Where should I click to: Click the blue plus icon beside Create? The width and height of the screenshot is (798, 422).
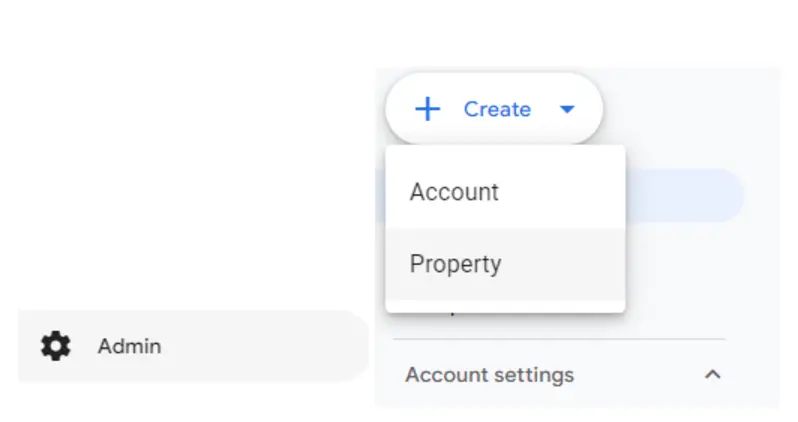tap(428, 109)
